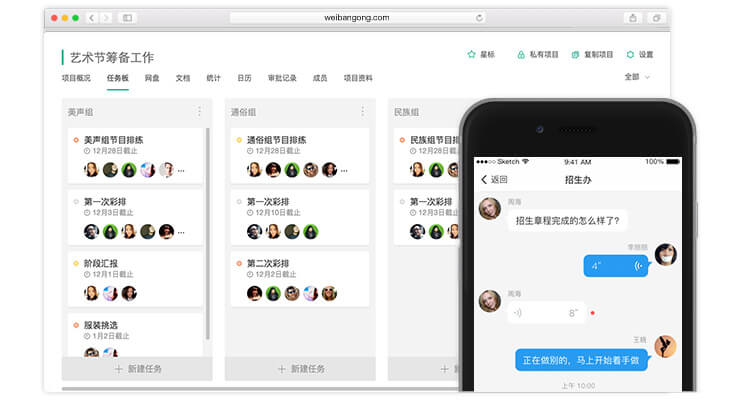
Task: Open 美声组 column three-dot menu
Action: (199, 112)
